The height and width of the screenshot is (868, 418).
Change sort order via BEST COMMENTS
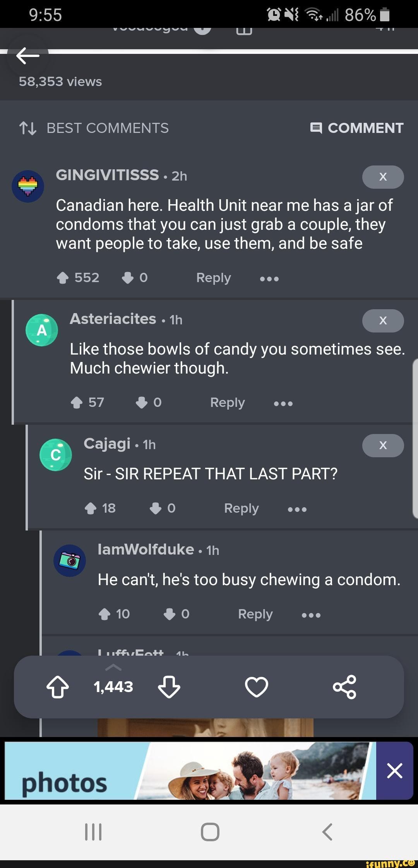pyautogui.click(x=94, y=128)
